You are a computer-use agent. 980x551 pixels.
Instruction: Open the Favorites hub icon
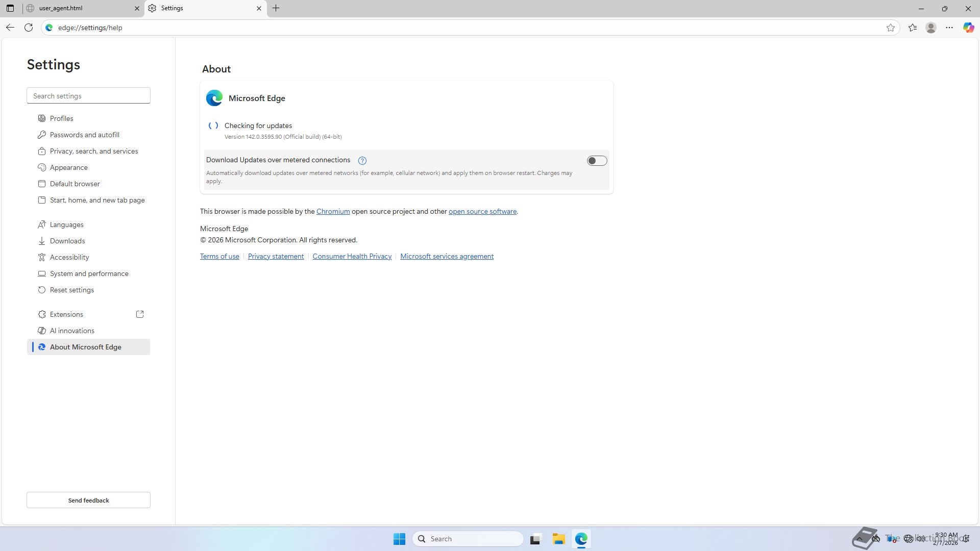(x=913, y=28)
